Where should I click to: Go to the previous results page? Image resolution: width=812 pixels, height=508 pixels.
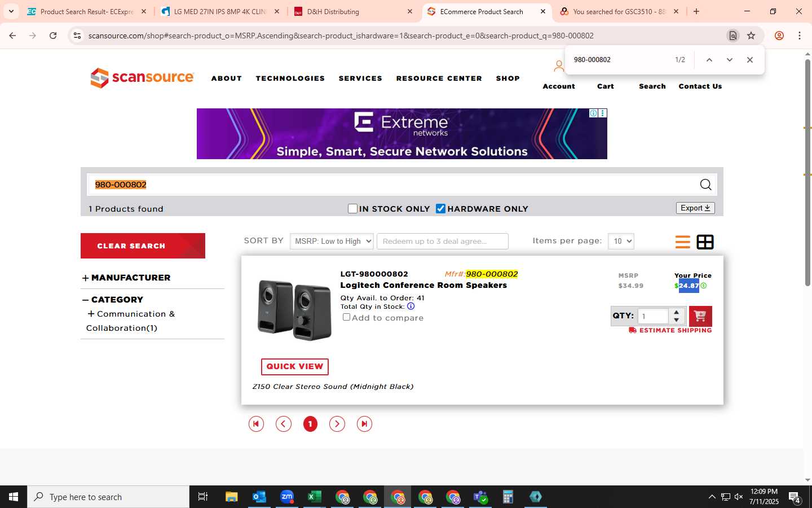(x=283, y=424)
